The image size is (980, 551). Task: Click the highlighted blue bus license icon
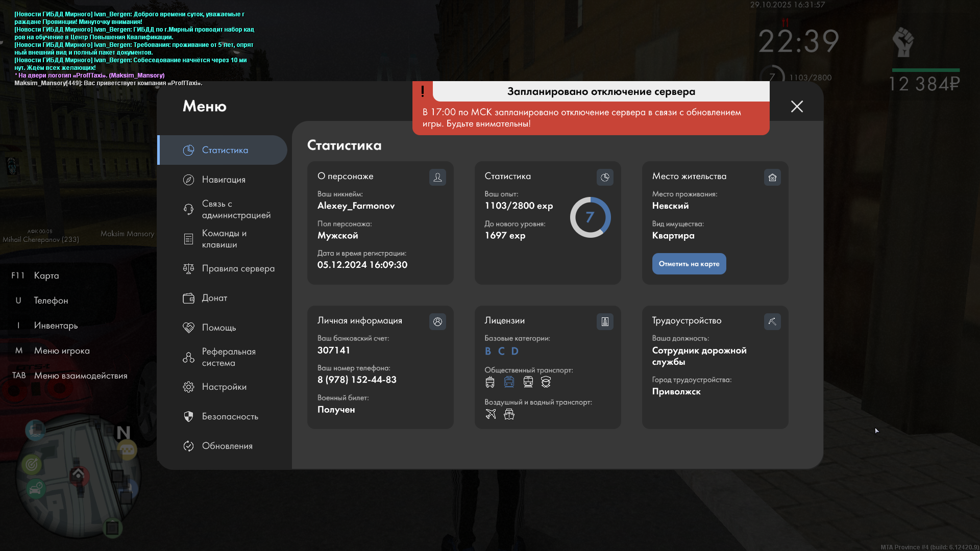[509, 382]
